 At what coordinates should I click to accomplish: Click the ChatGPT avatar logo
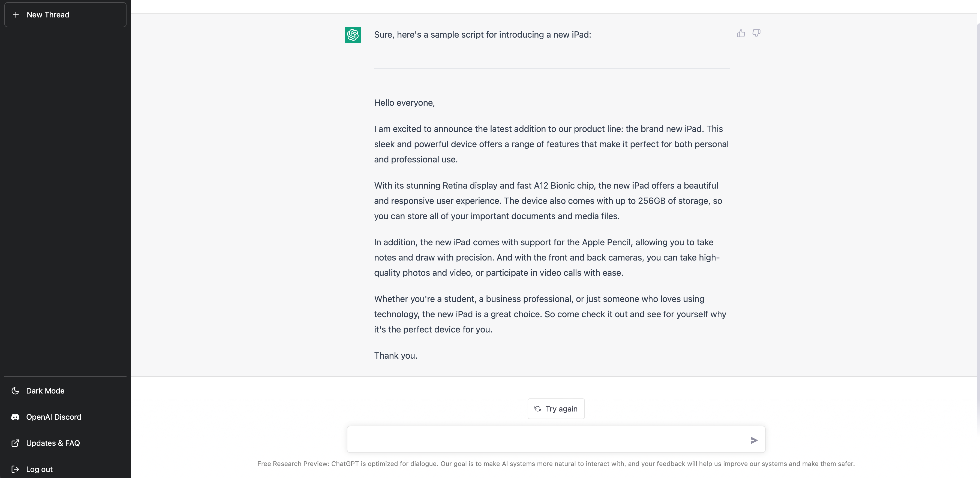(x=353, y=35)
